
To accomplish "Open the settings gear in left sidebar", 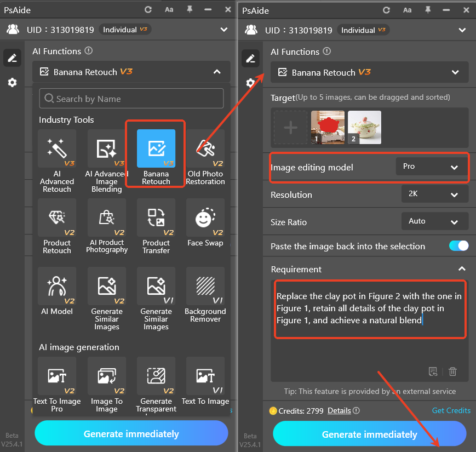I will coord(12,83).
